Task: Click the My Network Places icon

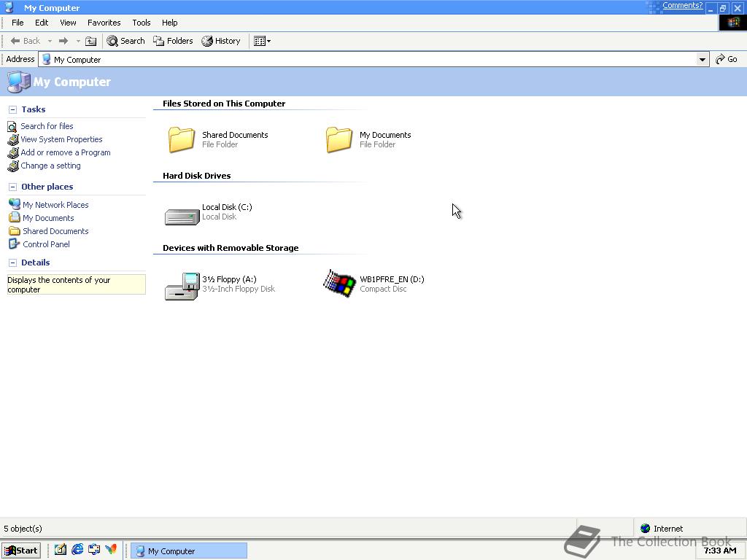Action: pyautogui.click(x=15, y=204)
